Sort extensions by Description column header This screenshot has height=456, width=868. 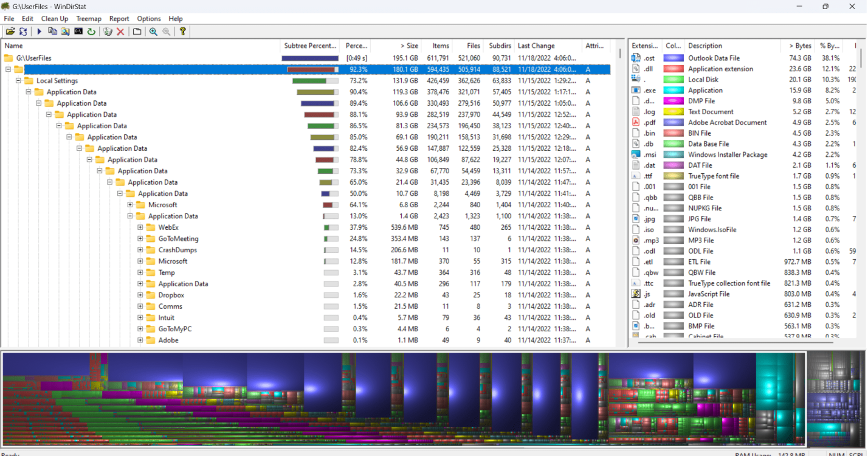(x=732, y=46)
